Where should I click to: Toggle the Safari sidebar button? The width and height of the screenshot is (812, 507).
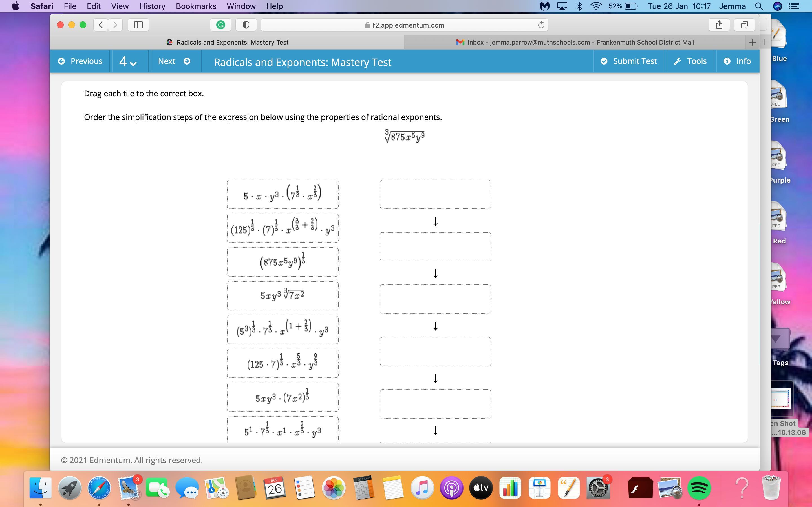click(x=138, y=25)
